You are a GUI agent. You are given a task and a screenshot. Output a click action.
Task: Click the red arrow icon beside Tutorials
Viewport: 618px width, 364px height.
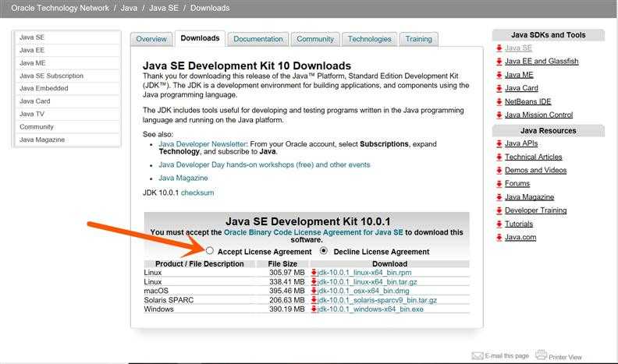tap(499, 224)
